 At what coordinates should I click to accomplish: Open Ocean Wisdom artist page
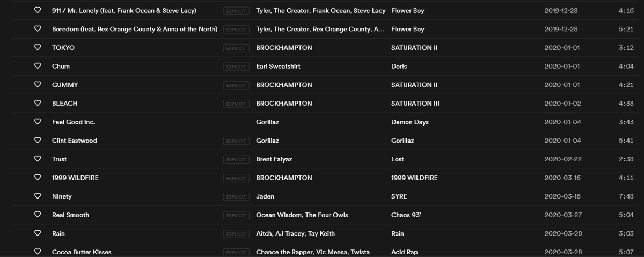[279, 215]
